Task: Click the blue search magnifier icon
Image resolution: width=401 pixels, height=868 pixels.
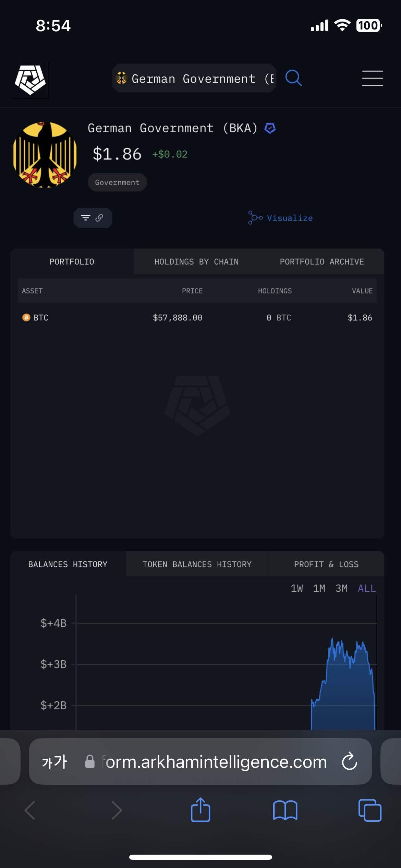Action: [293, 78]
